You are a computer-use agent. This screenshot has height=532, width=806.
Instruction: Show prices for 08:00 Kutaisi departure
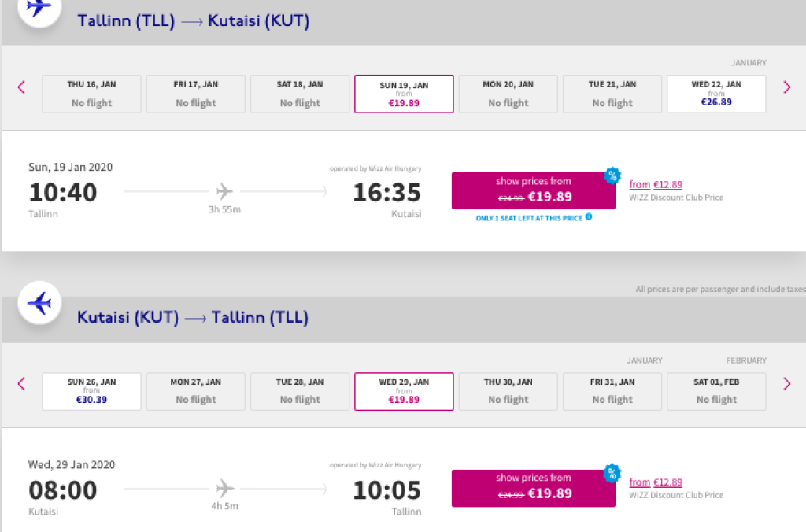point(533,488)
